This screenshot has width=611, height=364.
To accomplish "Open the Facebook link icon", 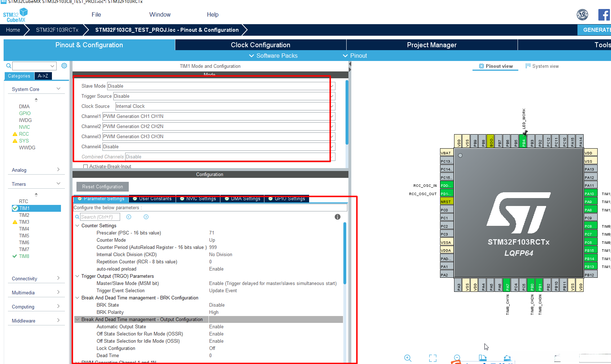I will click(604, 15).
